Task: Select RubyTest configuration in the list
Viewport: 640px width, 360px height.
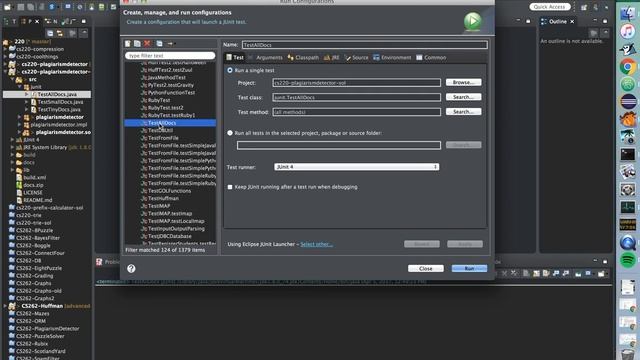Action: [159, 100]
